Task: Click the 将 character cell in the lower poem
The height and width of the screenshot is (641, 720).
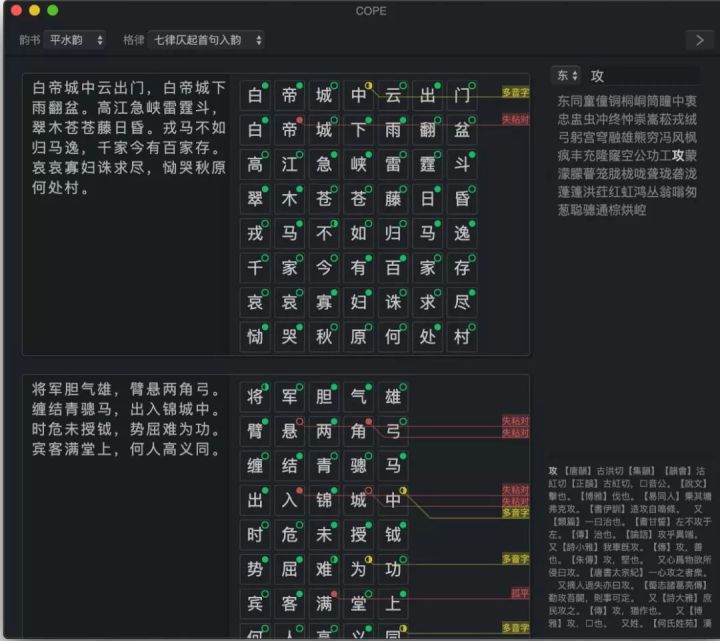Action: (255, 397)
